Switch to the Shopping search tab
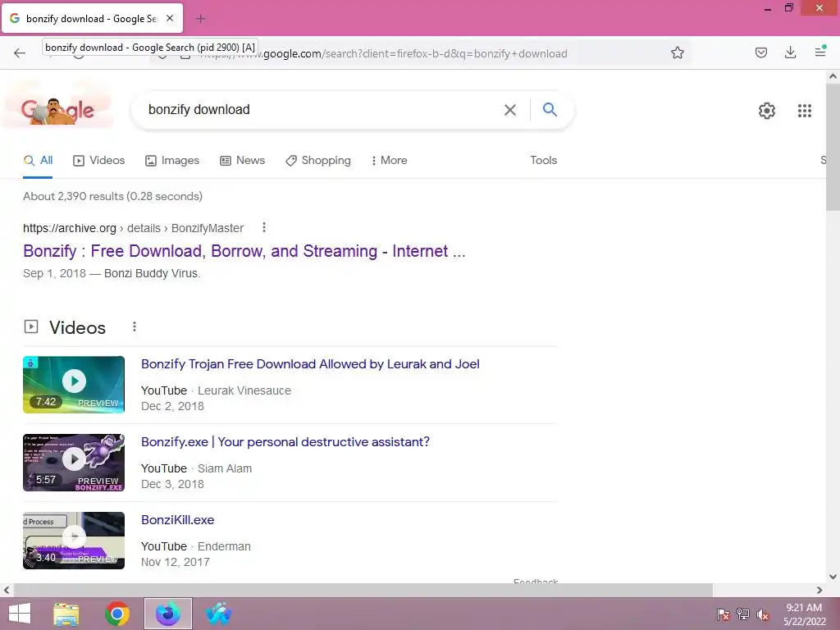Screen dimensions: 840x630 coord(318,160)
